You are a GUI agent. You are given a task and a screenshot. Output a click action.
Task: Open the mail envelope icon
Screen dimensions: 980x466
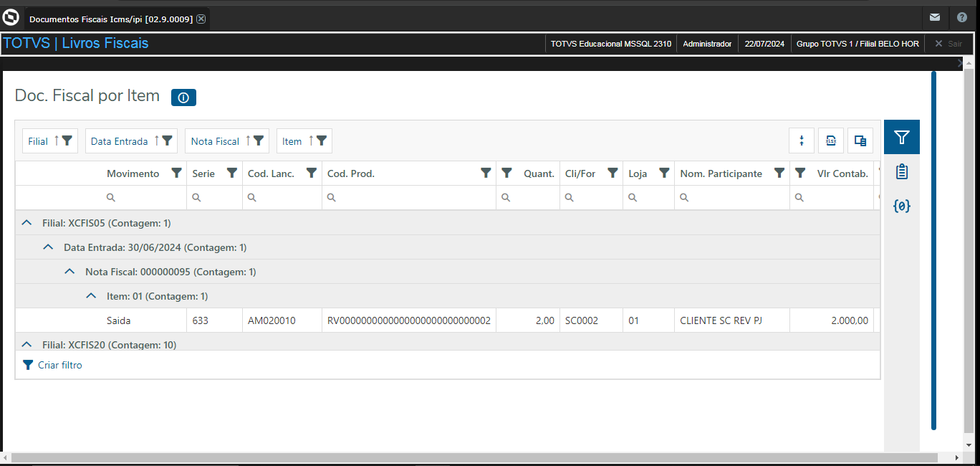pyautogui.click(x=935, y=18)
